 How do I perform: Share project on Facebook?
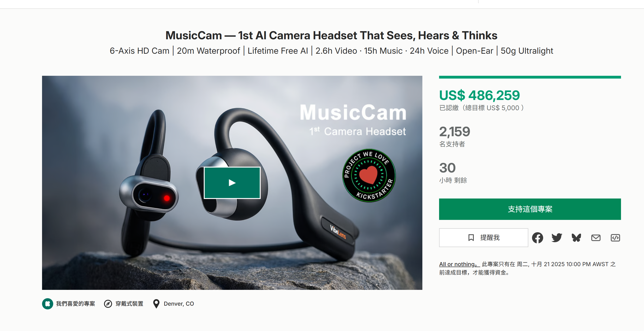pyautogui.click(x=537, y=238)
